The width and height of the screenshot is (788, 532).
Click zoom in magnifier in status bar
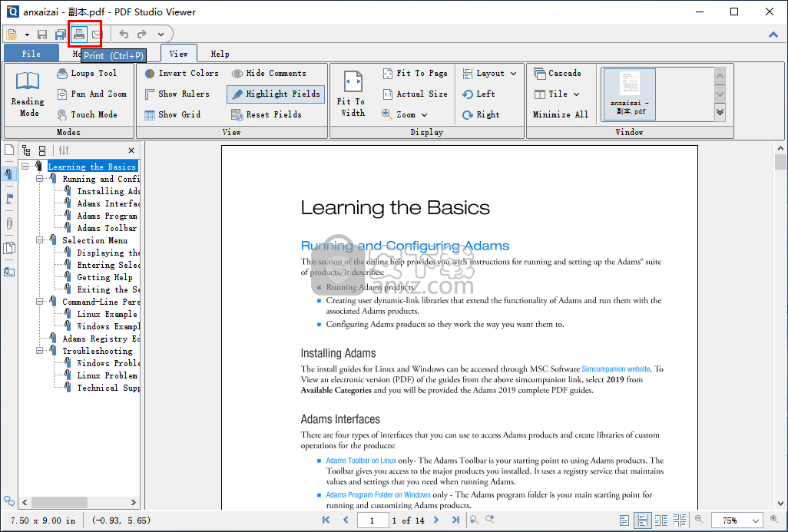[x=774, y=520]
